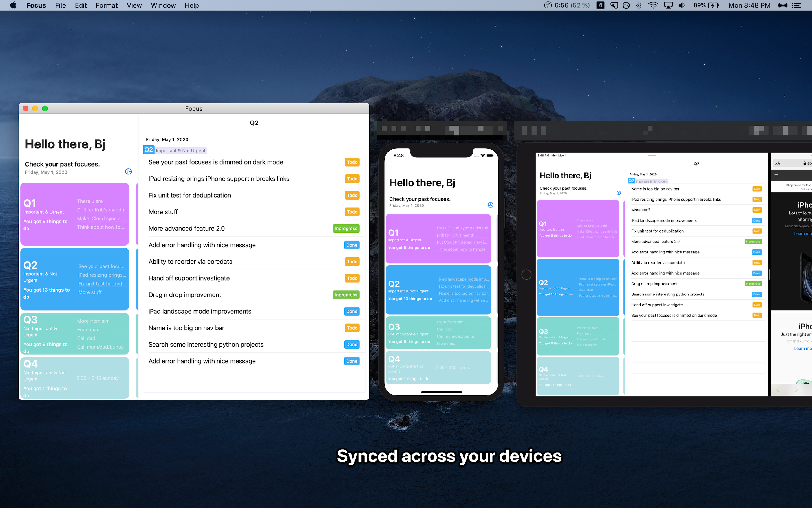Select 'Ability to reorder via coredata' in Mac list

[254, 262]
